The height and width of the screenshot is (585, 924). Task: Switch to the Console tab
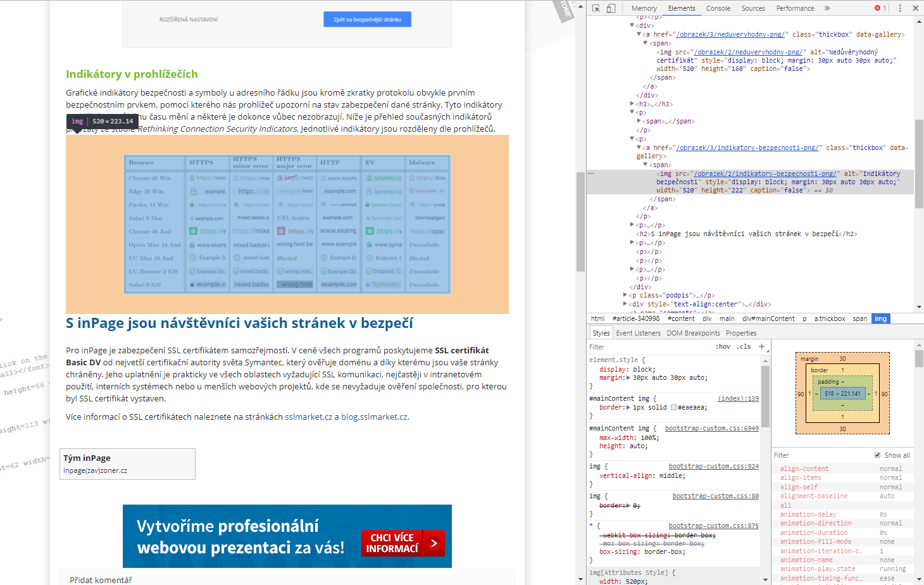click(x=718, y=8)
